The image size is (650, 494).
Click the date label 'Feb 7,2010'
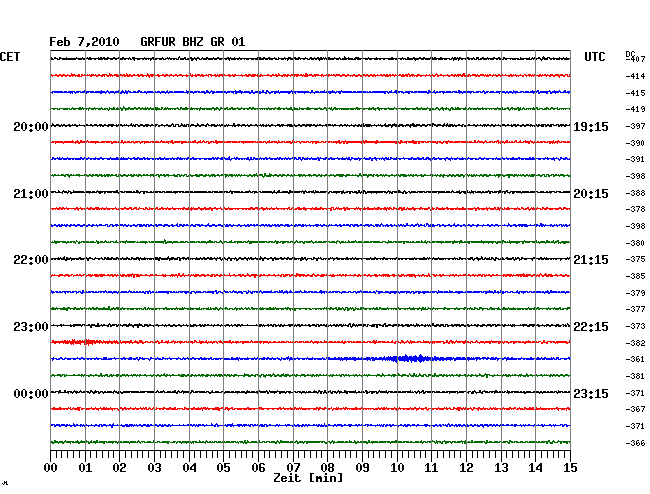(84, 42)
